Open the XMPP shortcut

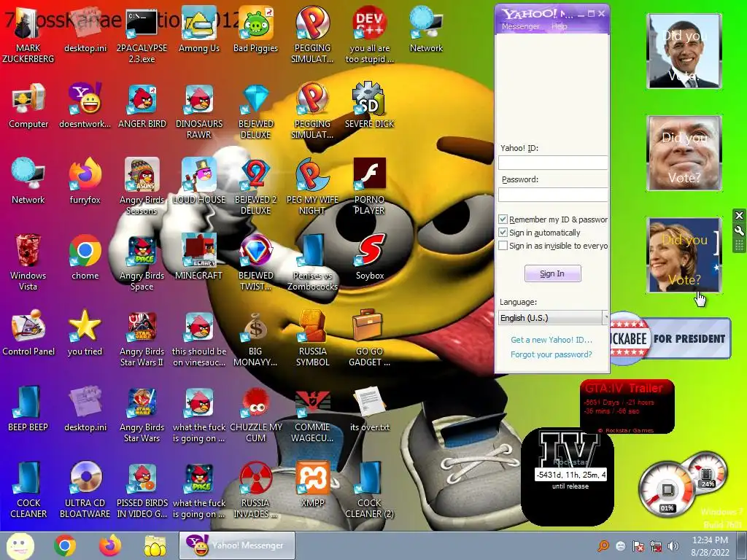(x=312, y=485)
